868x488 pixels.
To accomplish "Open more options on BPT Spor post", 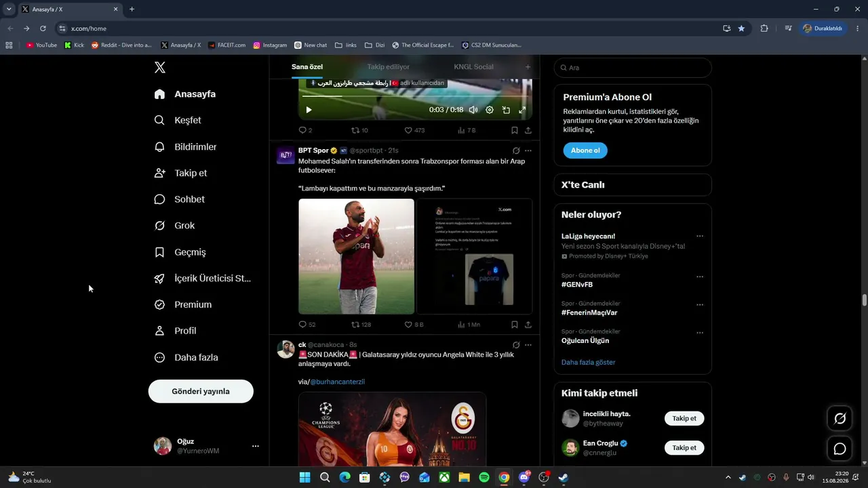I will [528, 150].
